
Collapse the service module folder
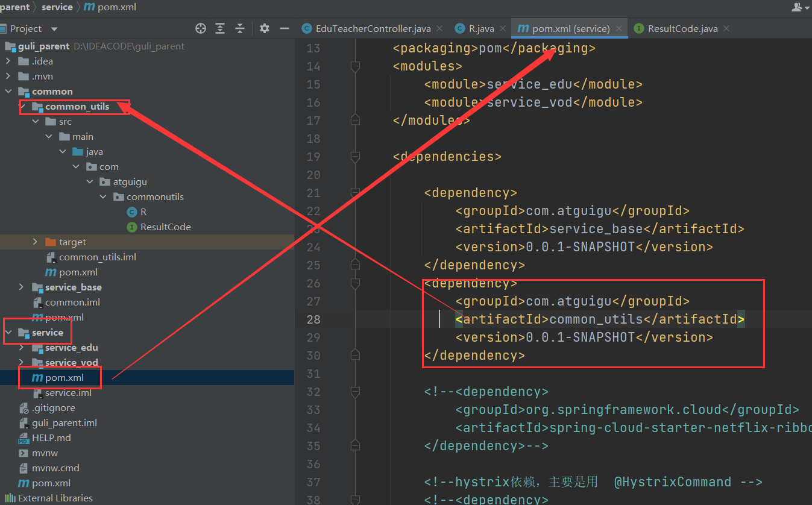(x=8, y=333)
